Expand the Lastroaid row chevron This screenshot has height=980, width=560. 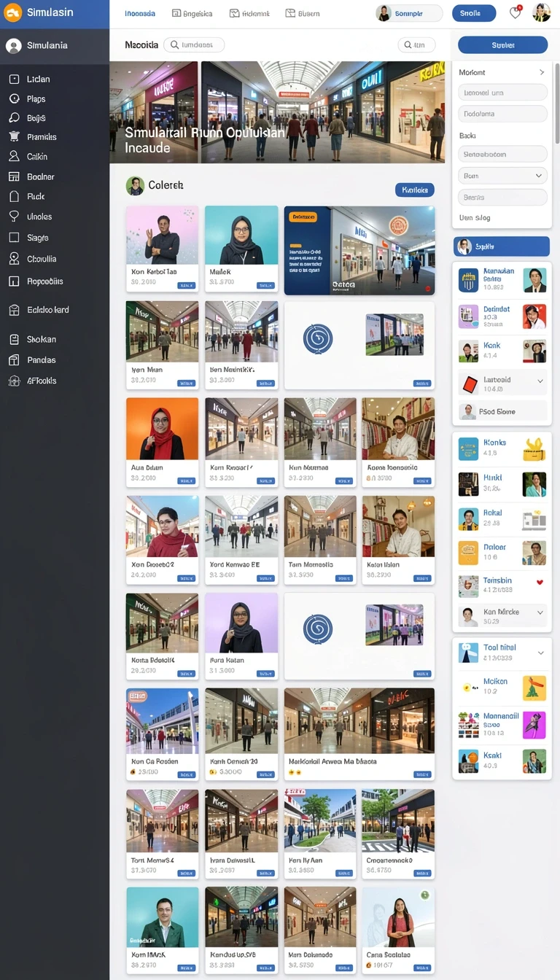(x=540, y=381)
